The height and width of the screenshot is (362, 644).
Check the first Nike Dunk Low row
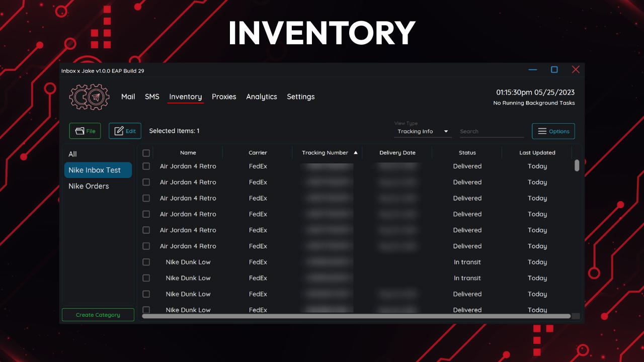tap(146, 262)
